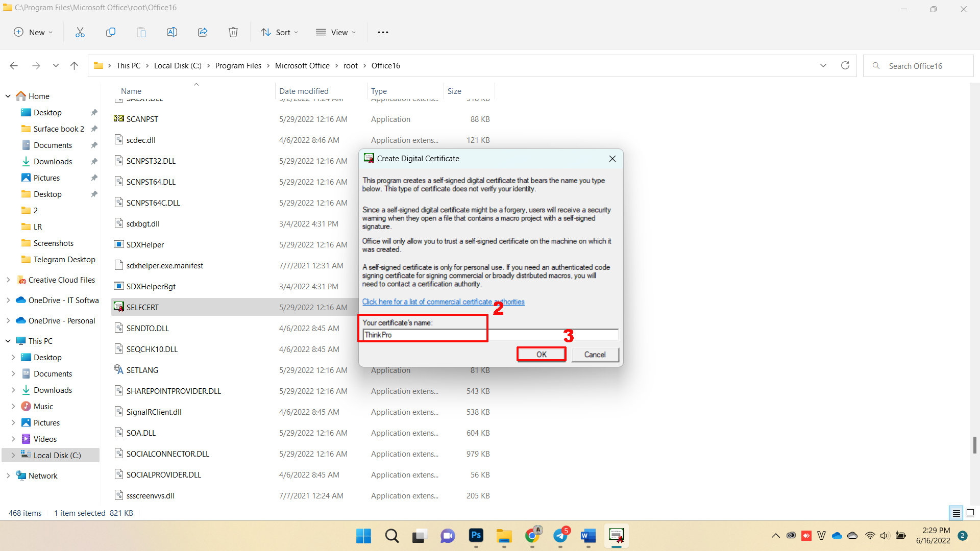980x551 pixels.
Task: Open clock and date in system tray
Action: coord(934,536)
